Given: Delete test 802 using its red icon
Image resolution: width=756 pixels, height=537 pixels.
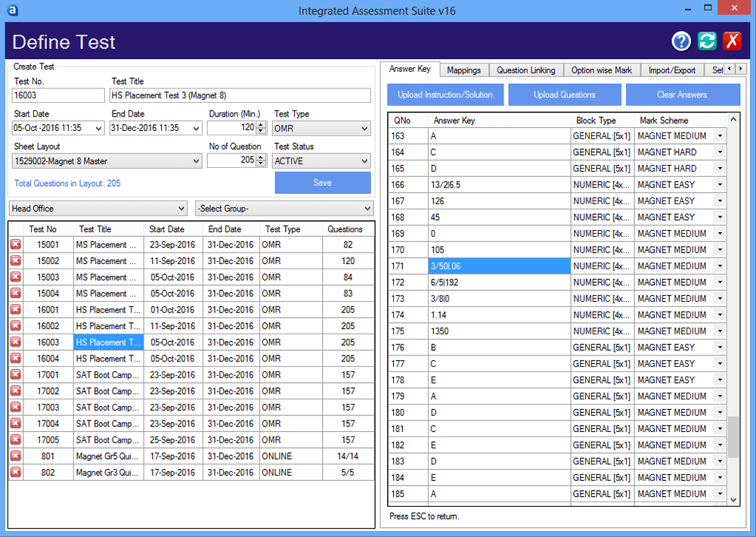Looking at the screenshot, I should [16, 473].
